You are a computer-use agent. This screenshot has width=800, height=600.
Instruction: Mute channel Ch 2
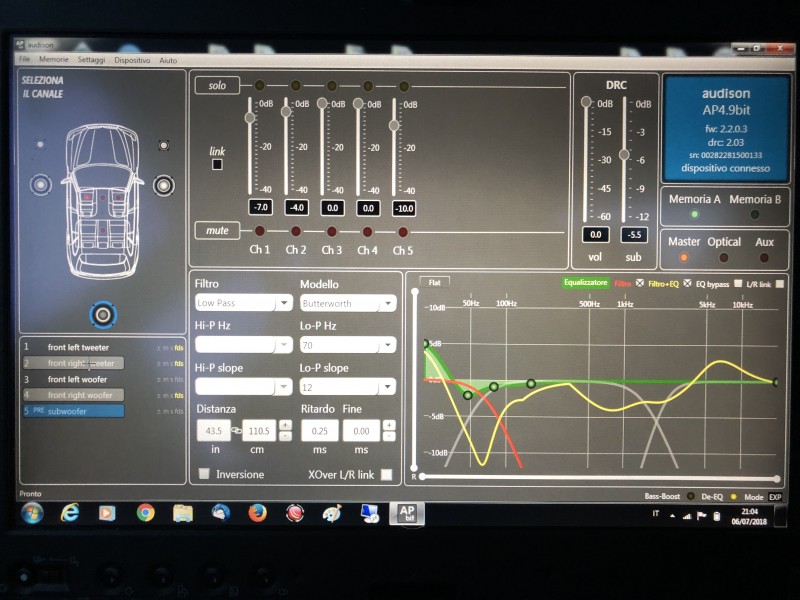coord(295,231)
